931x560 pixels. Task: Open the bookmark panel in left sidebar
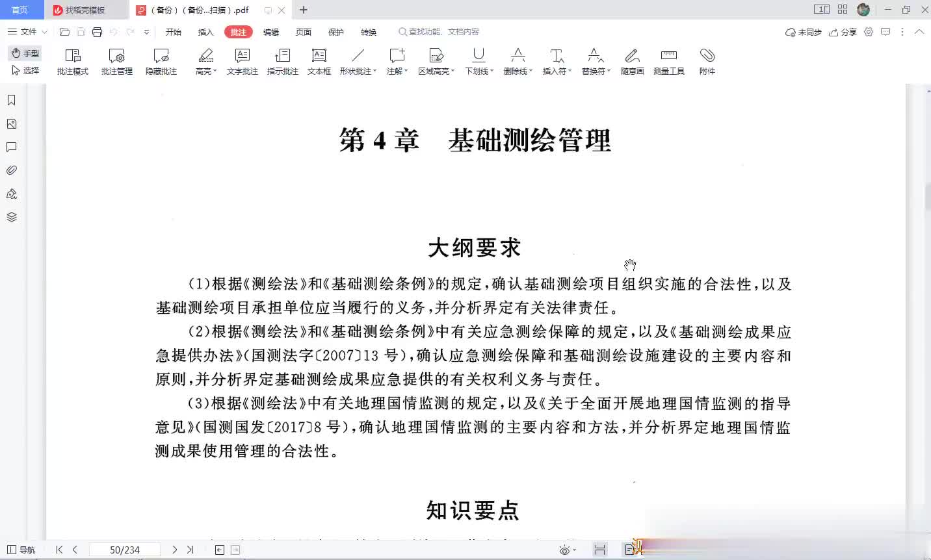[x=11, y=100]
